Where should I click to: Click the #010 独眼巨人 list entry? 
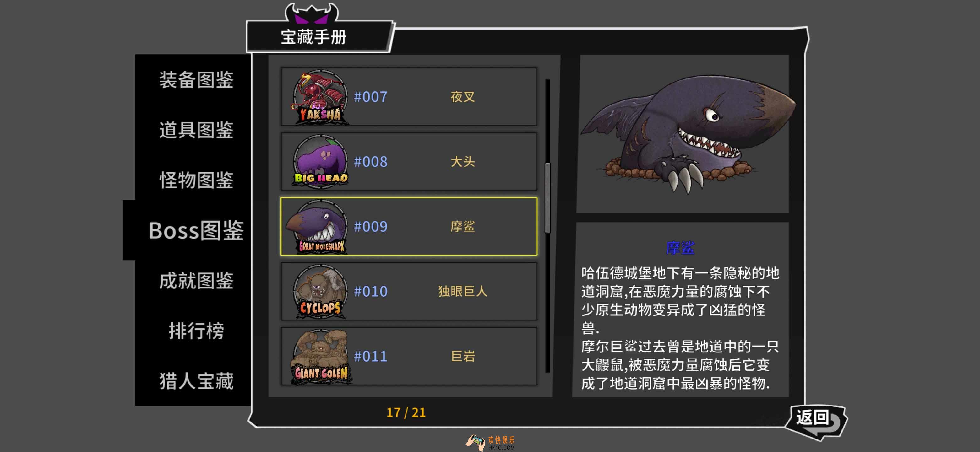[x=409, y=292]
